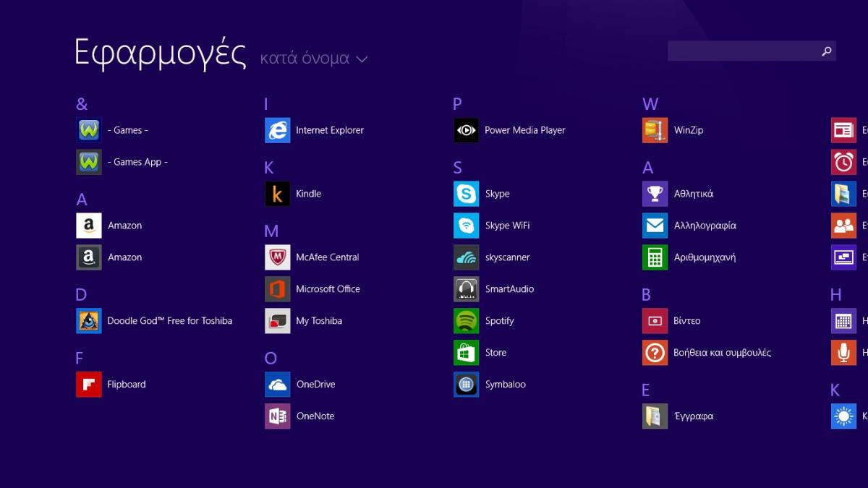Click the D group letter header
868x488 pixels.
pos(81,294)
